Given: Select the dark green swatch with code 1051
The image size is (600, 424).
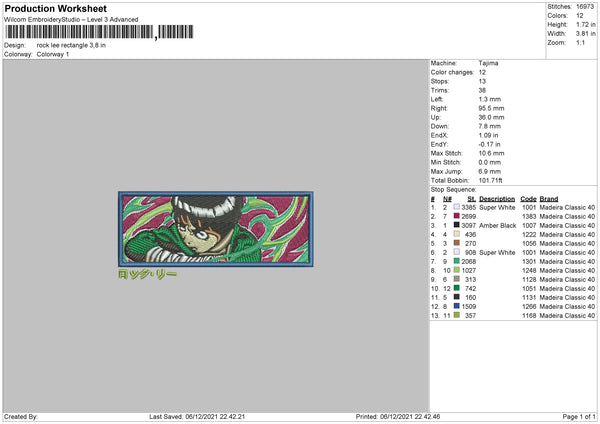Looking at the screenshot, I should (457, 288).
